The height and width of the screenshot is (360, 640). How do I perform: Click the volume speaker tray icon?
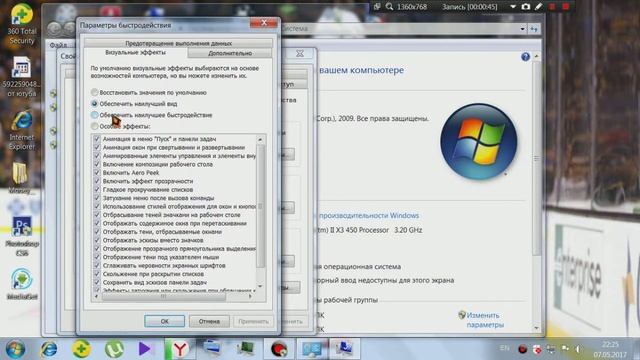(578, 349)
